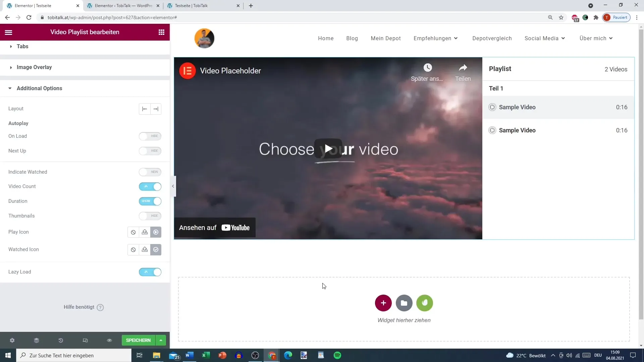Click the site logo avatar
Screen dimensions: 644x362
(x=204, y=38)
